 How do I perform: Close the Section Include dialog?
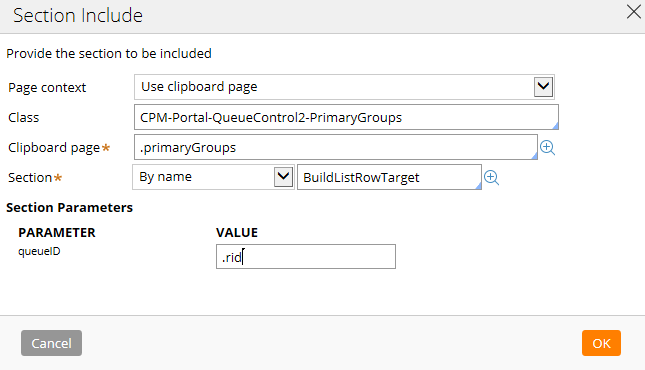click(633, 12)
